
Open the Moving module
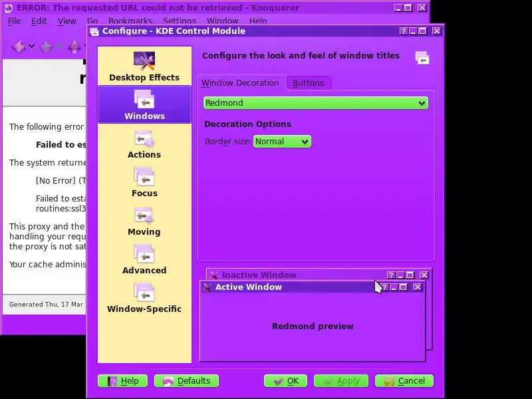tap(144, 221)
